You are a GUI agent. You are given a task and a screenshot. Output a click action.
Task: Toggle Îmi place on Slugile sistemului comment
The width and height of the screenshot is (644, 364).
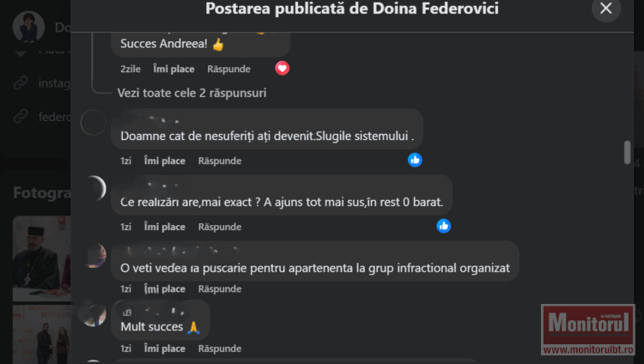click(164, 161)
